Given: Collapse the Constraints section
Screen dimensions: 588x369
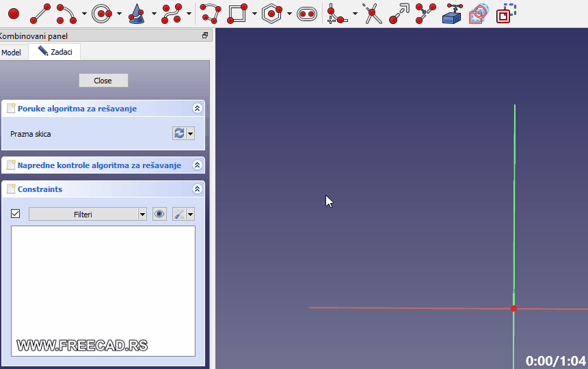Looking at the screenshot, I should tap(197, 189).
